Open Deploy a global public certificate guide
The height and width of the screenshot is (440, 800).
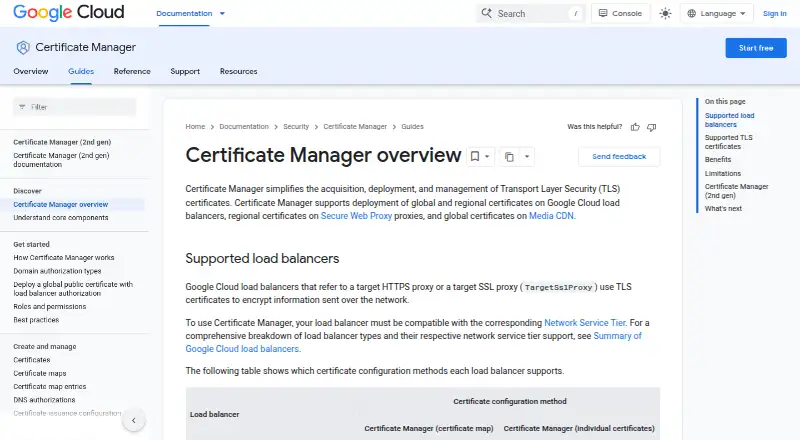(73, 289)
